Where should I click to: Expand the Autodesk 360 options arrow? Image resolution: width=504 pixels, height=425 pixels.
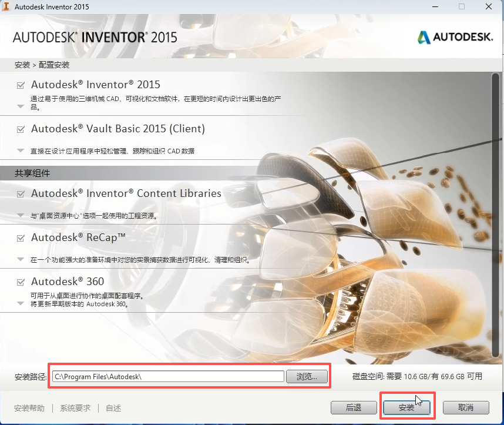(21, 304)
